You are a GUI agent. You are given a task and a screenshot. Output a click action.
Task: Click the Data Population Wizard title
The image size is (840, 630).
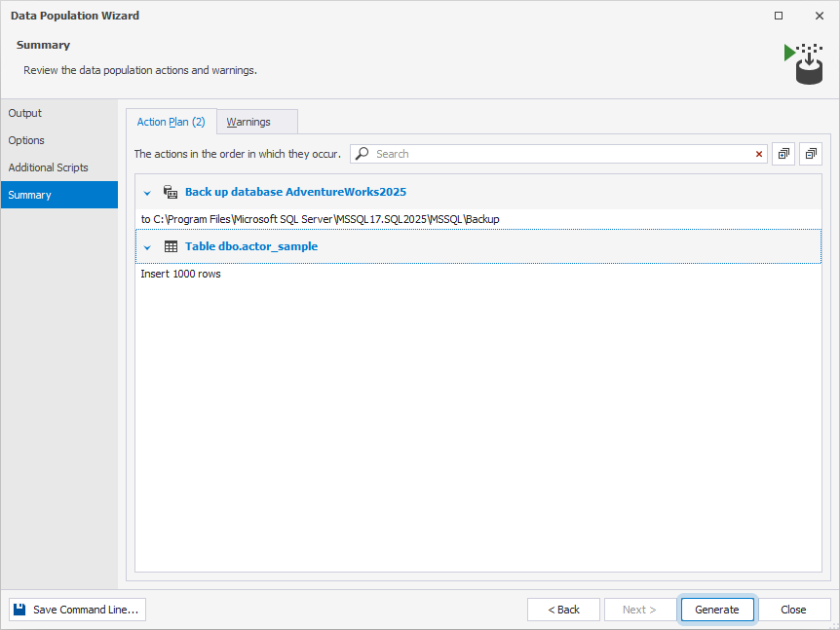75,16
